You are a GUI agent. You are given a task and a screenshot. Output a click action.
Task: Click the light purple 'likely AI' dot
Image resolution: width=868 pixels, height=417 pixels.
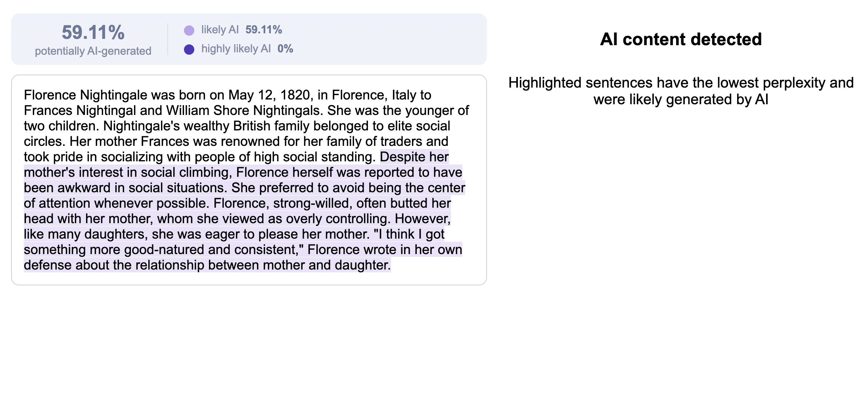coord(189,30)
